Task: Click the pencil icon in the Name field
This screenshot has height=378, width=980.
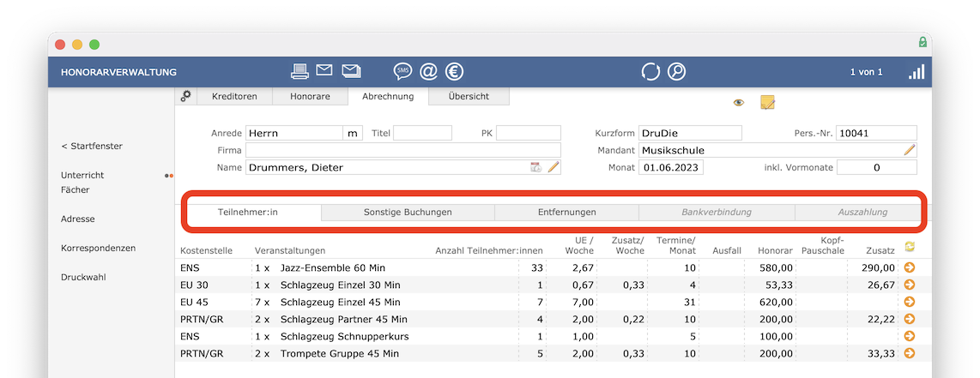Action: click(554, 166)
